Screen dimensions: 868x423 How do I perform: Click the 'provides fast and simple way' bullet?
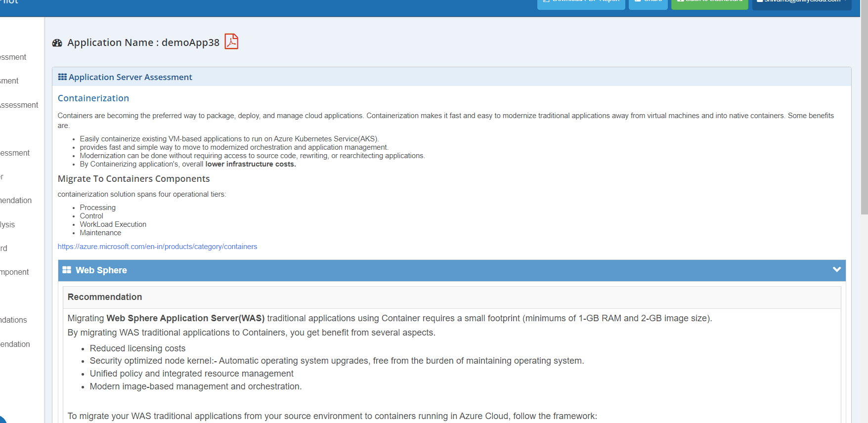tap(234, 147)
